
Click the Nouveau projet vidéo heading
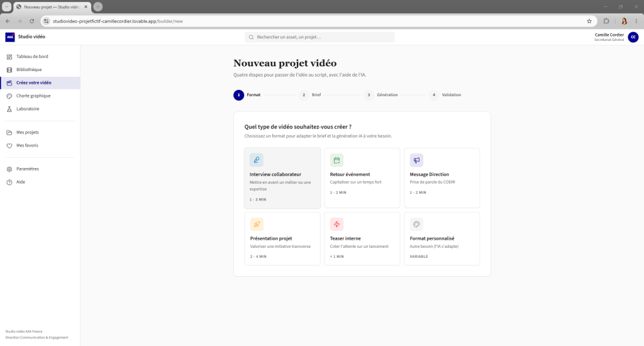(285, 64)
